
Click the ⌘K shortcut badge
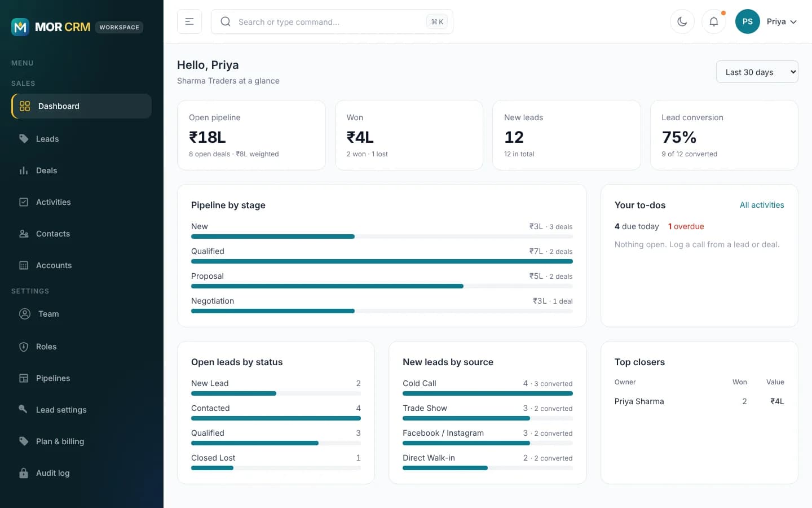tap(437, 22)
